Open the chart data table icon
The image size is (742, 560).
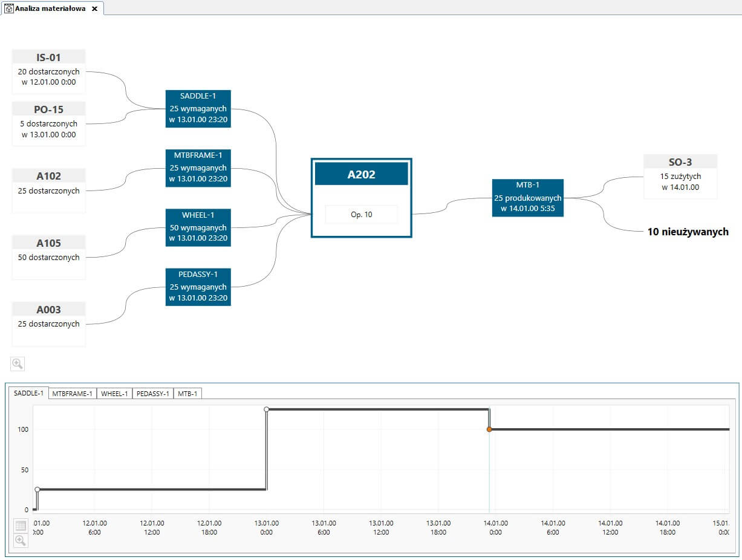pyautogui.click(x=21, y=526)
